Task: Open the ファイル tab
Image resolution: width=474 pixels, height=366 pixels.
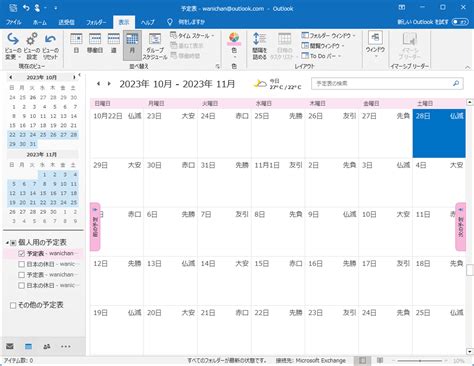Action: pyautogui.click(x=14, y=22)
